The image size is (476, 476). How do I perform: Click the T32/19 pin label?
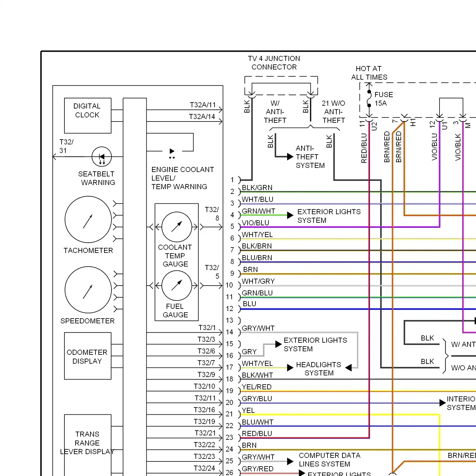tap(204, 422)
